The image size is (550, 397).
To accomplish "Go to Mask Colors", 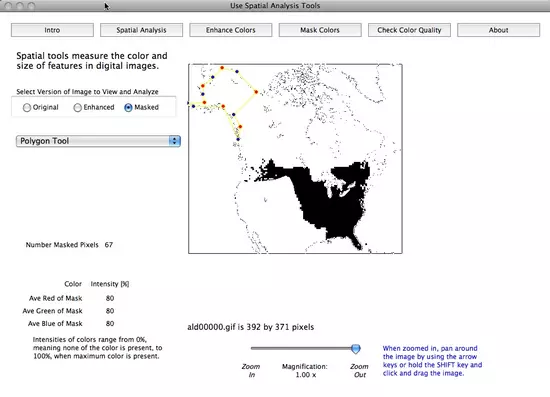I will pos(320,30).
